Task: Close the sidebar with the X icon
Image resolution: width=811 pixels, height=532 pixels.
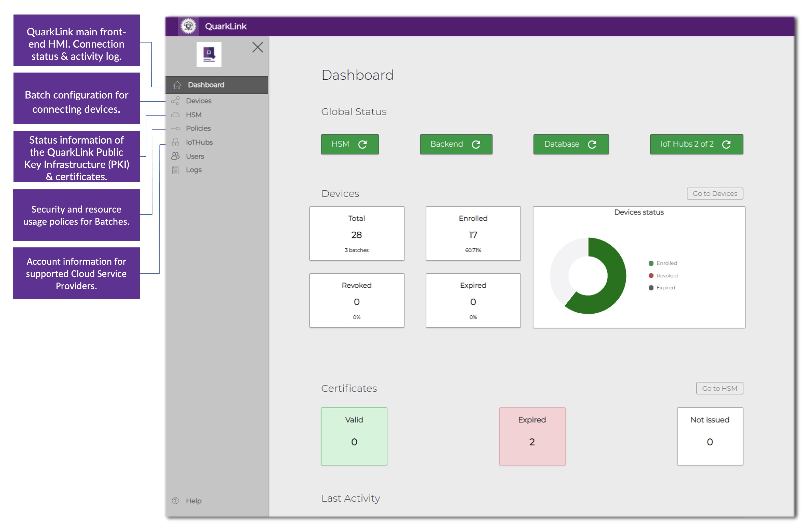Action: [x=258, y=47]
